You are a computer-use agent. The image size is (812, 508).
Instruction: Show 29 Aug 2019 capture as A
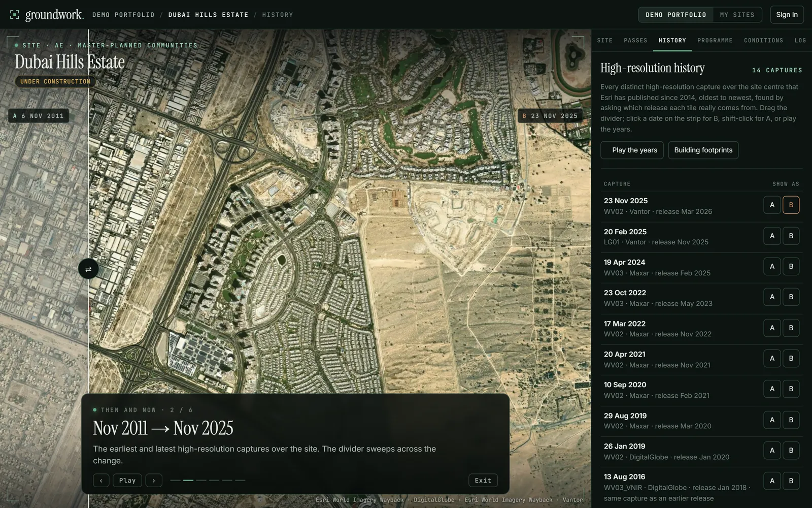pyautogui.click(x=772, y=420)
